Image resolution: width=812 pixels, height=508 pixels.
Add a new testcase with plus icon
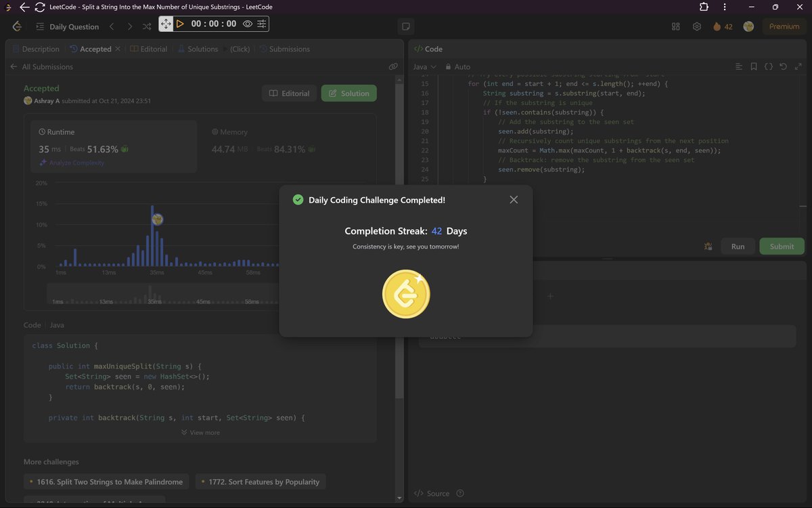550,296
